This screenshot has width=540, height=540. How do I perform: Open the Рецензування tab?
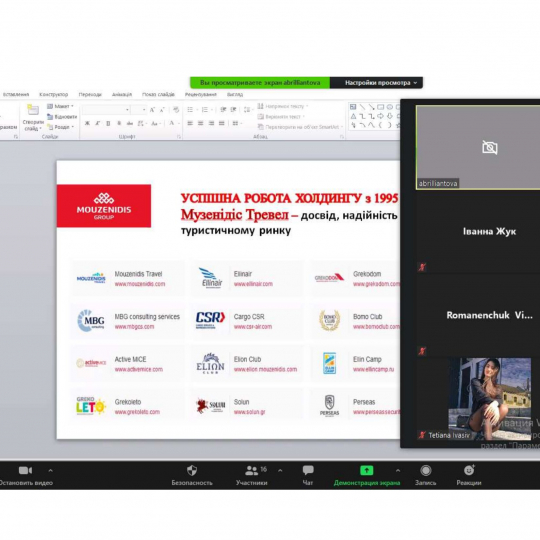point(201,94)
